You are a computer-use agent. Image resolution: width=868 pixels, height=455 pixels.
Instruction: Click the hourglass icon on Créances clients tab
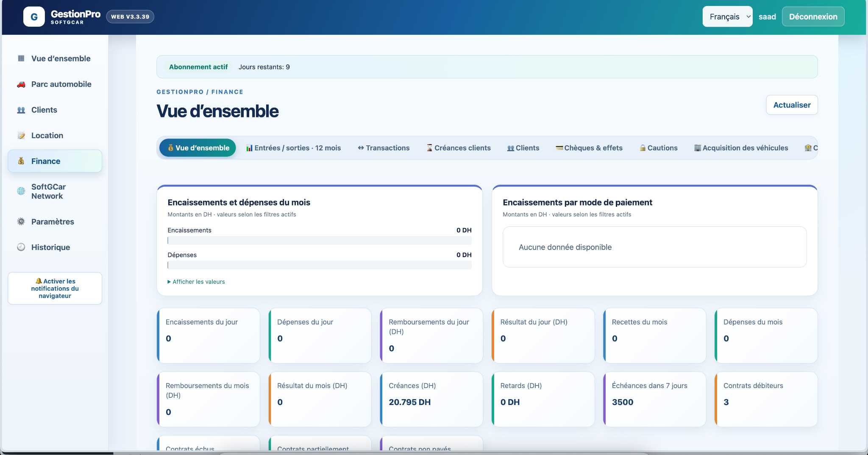pos(430,148)
